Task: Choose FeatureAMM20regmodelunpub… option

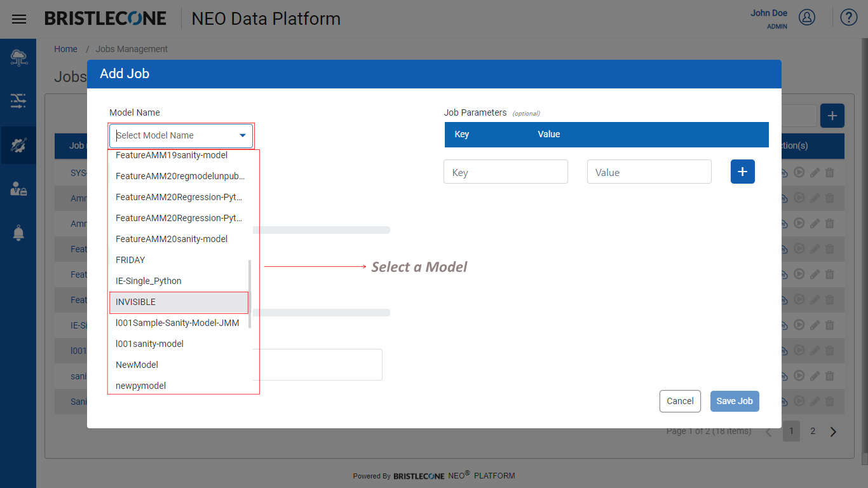Action: tap(179, 176)
